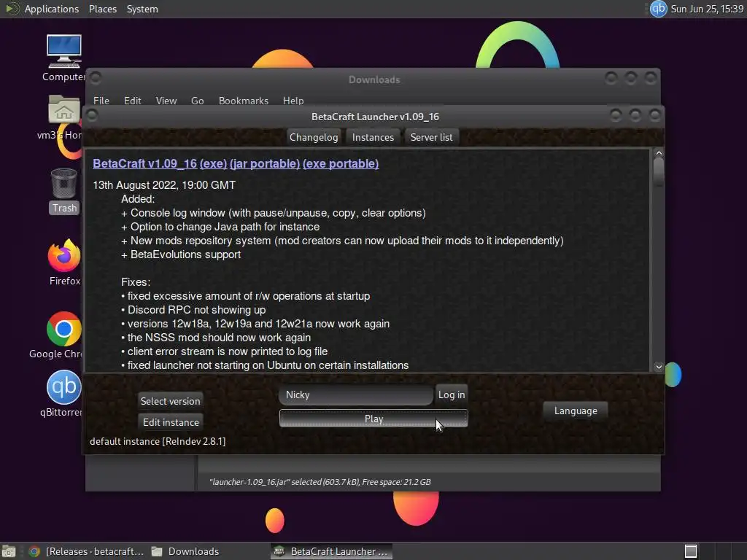Click the changelog scrollbar down arrow
Image resolution: width=747 pixels, height=560 pixels.
pyautogui.click(x=659, y=366)
